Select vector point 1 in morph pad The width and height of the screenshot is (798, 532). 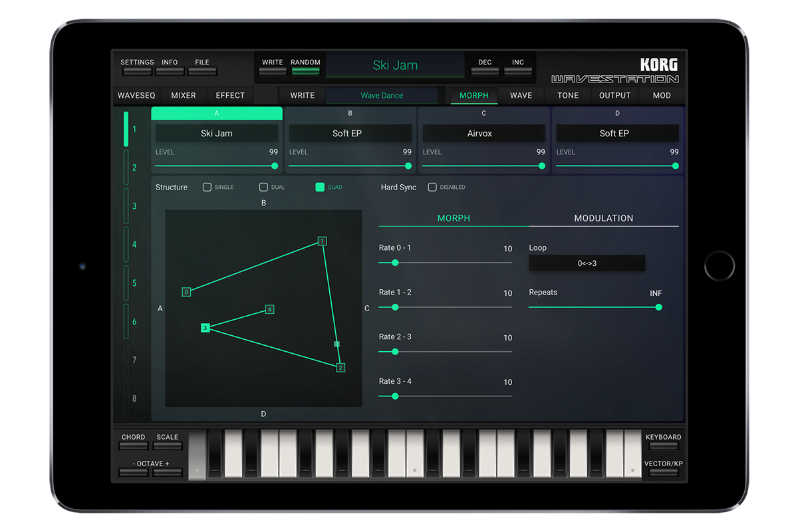[322, 241]
